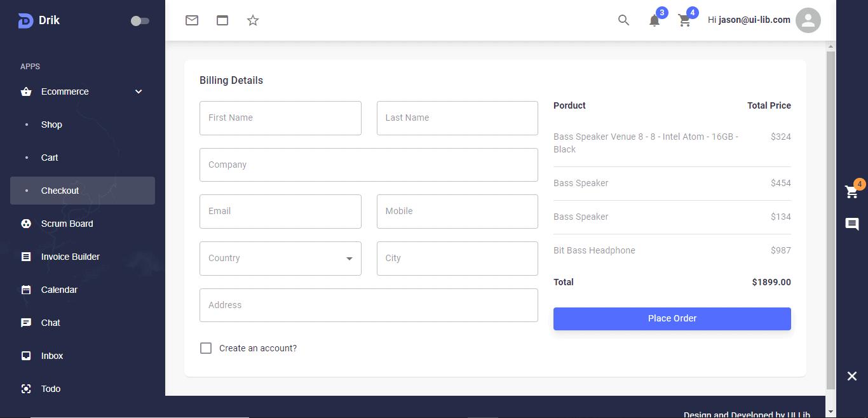The image size is (868, 418).
Task: Open the search magnifier icon
Action: (x=623, y=20)
